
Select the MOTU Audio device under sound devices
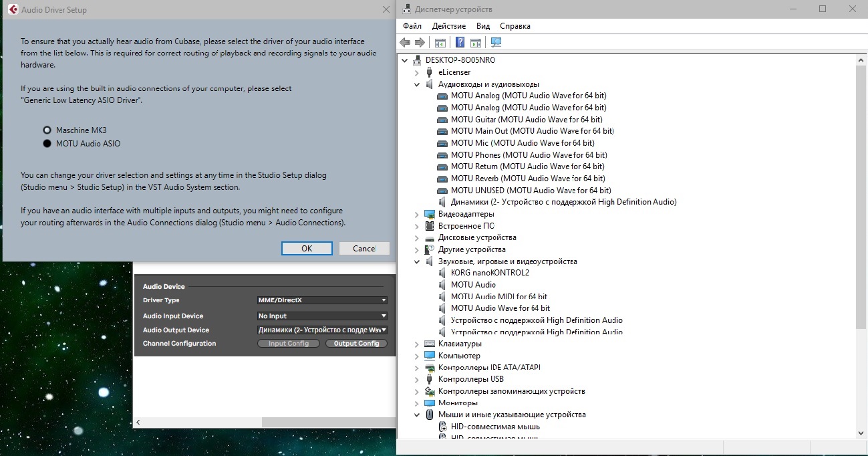473,285
